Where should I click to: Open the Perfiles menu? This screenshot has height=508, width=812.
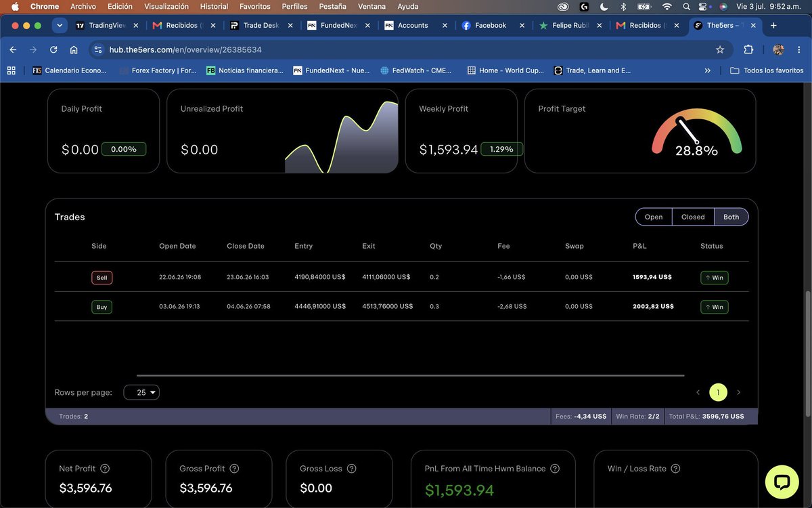[x=294, y=6]
